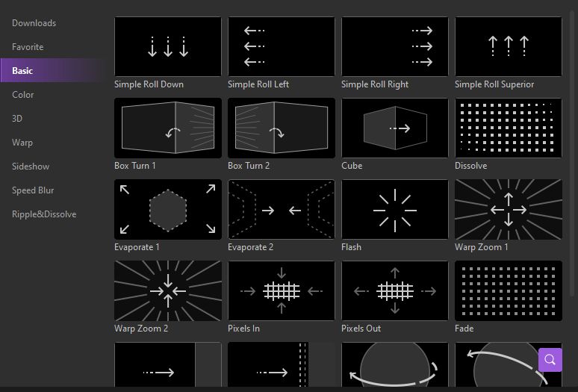This screenshot has width=578, height=392.
Task: Select the Warp category
Action: pos(22,143)
